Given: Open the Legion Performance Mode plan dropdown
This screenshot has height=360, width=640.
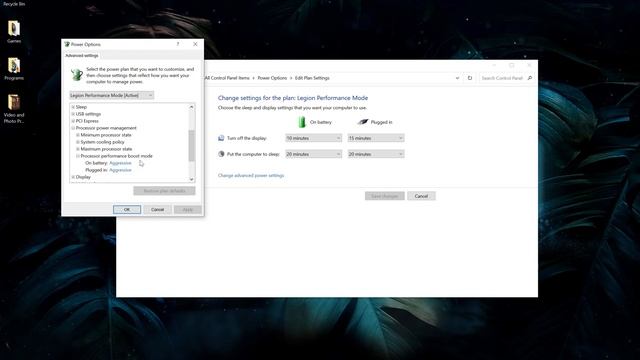Looking at the screenshot, I should (111, 95).
